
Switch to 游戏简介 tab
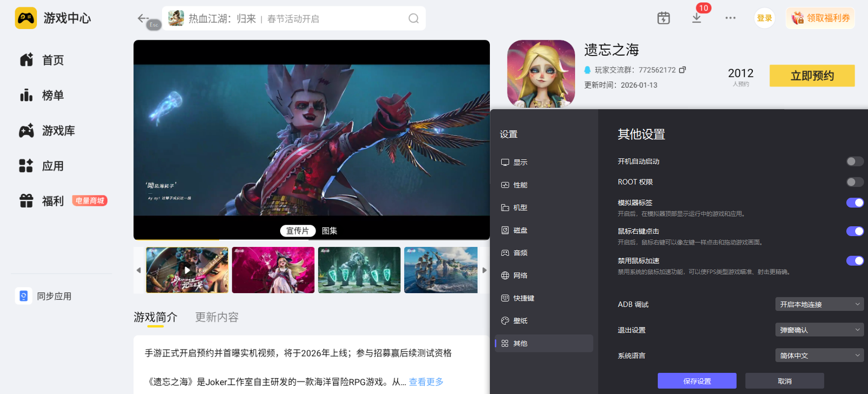tap(156, 317)
